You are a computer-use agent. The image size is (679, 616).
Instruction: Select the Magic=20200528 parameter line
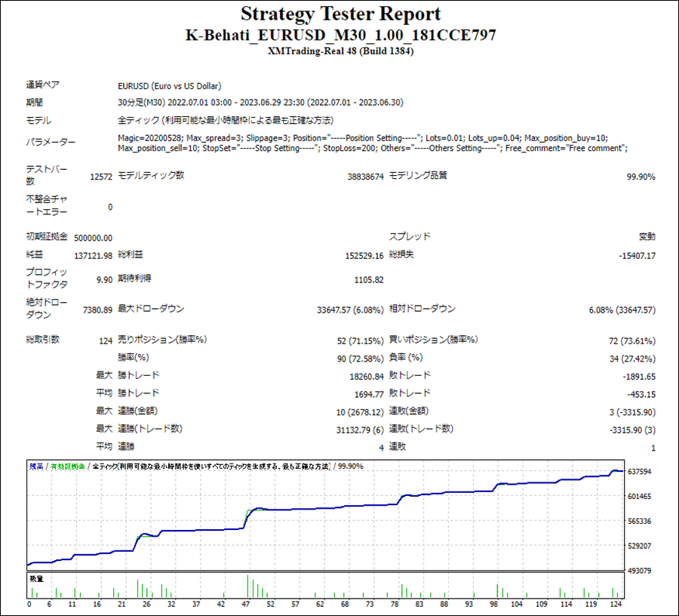[x=363, y=138]
